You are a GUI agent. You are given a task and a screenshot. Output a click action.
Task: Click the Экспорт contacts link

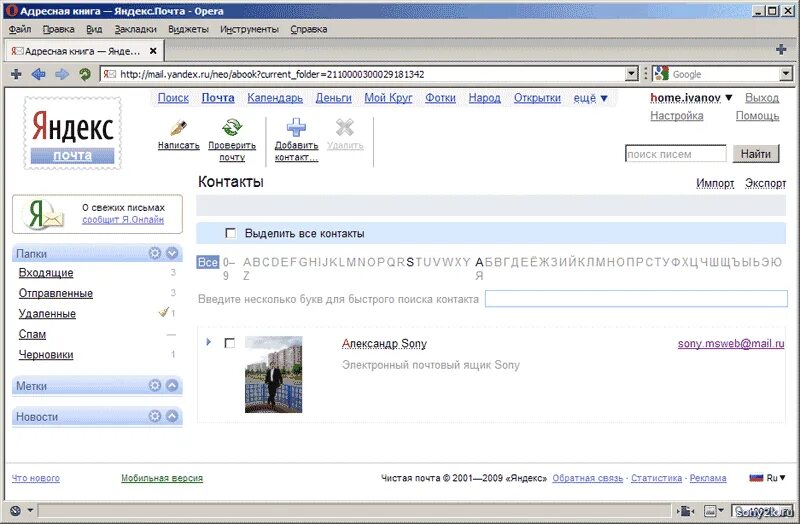(x=765, y=183)
